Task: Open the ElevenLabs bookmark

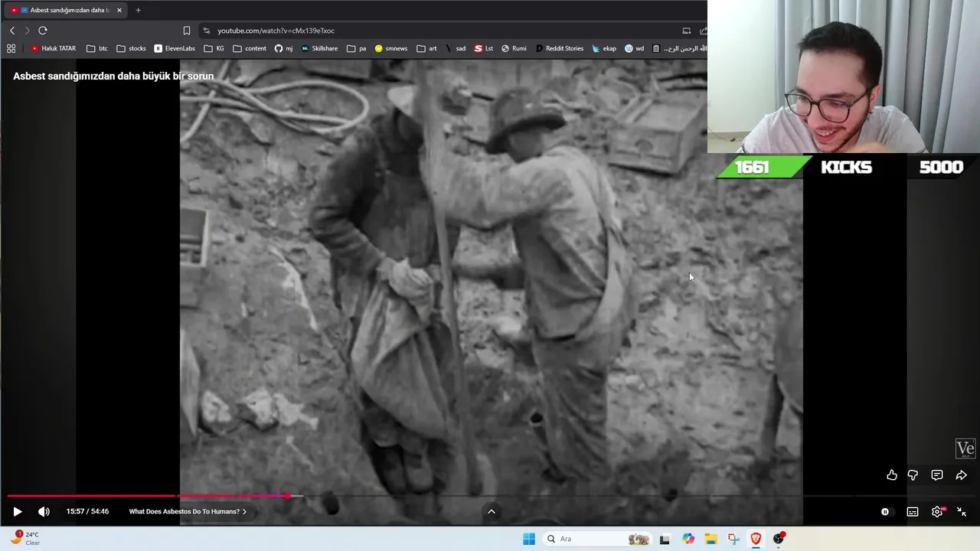Action: pyautogui.click(x=175, y=48)
